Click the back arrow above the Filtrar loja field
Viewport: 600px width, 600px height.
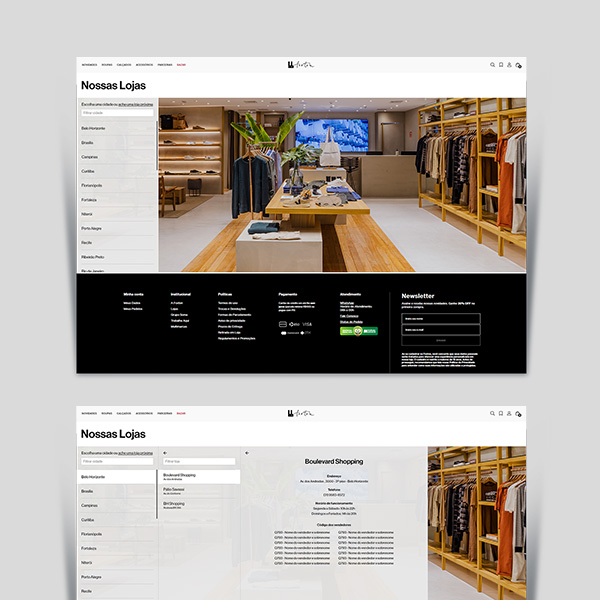tap(165, 452)
